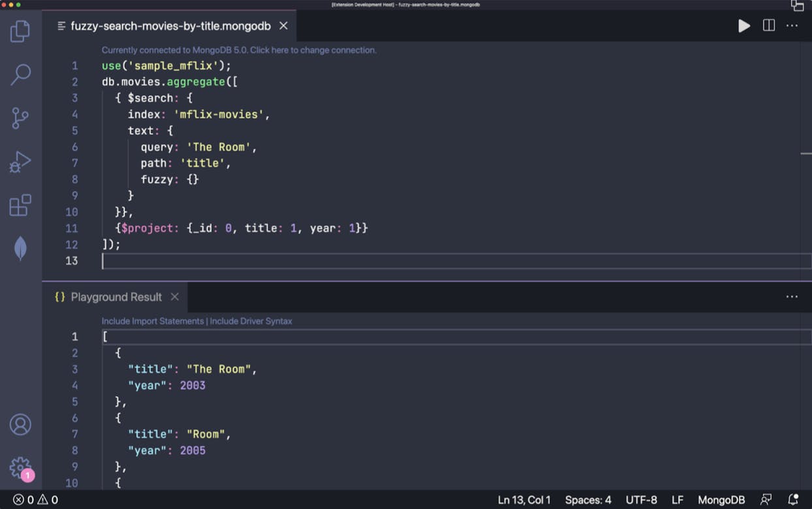The width and height of the screenshot is (812, 509).
Task: Place cursor on empty editor line 13
Action: [x=457, y=261]
